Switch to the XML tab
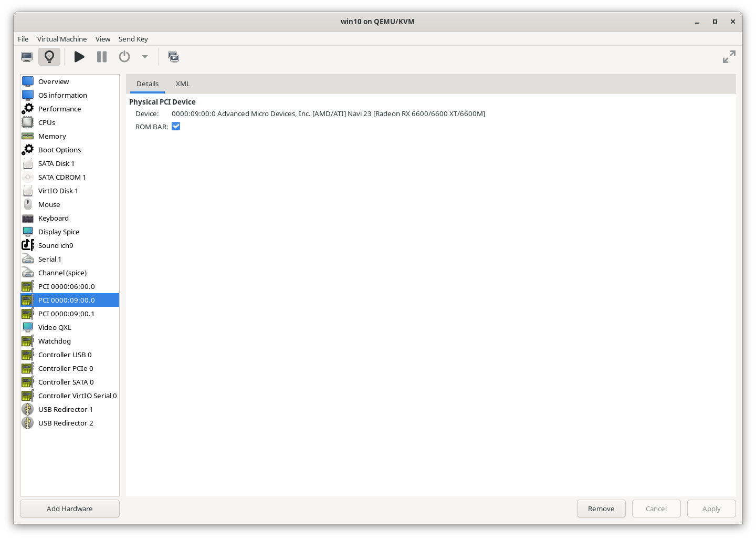 click(x=183, y=84)
